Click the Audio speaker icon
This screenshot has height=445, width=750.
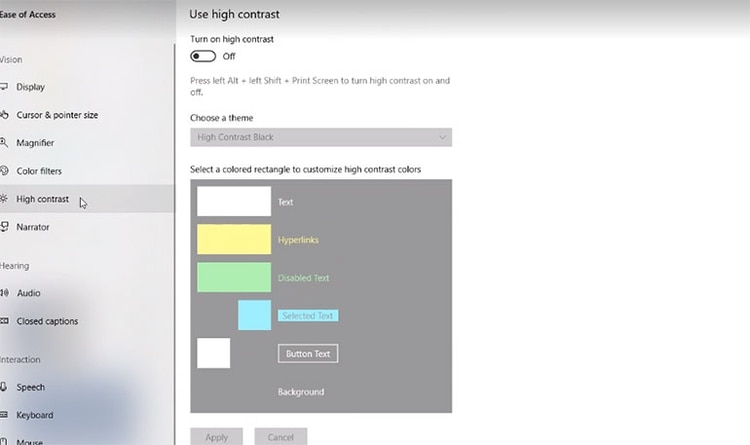click(4, 293)
